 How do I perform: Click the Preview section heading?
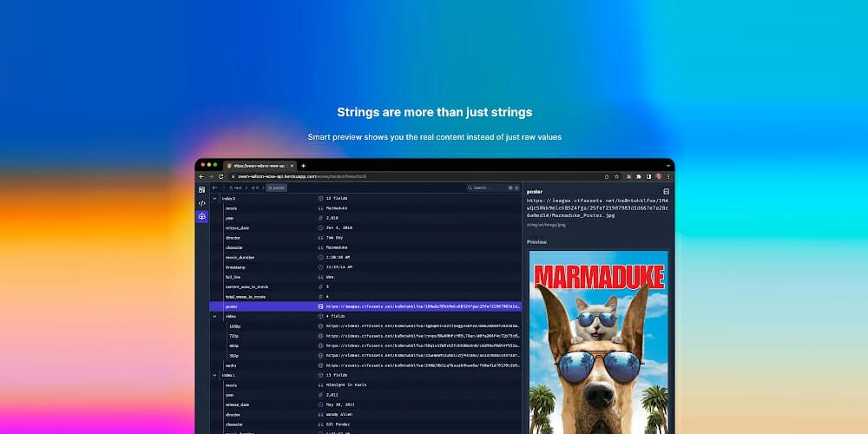point(536,242)
